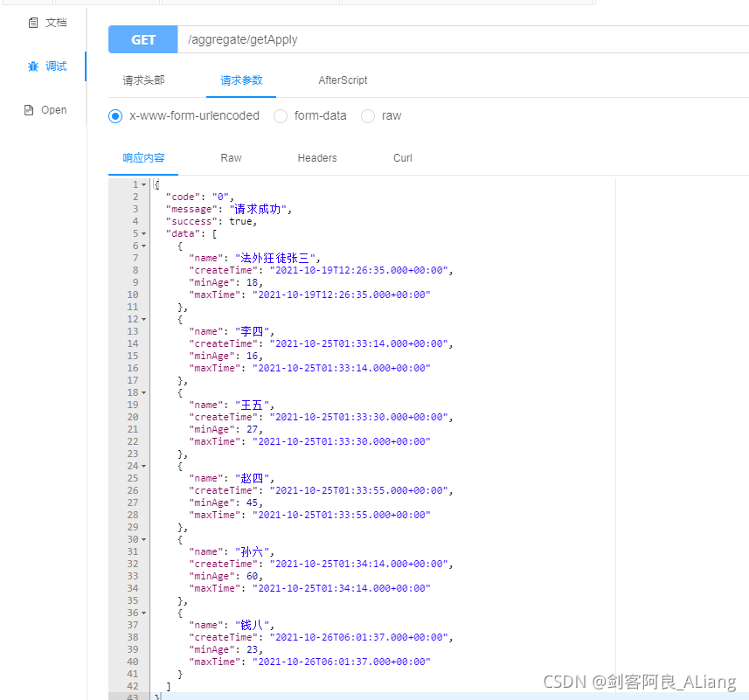
Task: Collapse the data array on line 5
Action: (142, 233)
